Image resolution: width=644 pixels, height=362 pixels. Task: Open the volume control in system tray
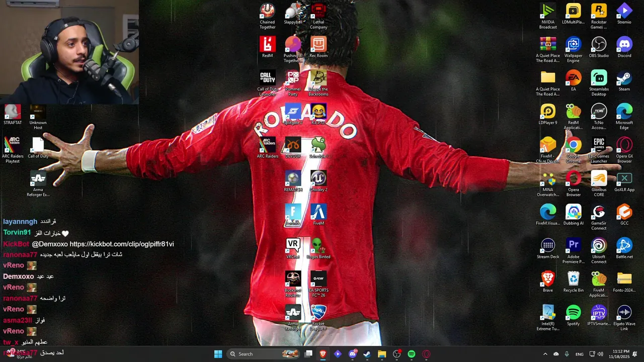[x=600, y=354]
